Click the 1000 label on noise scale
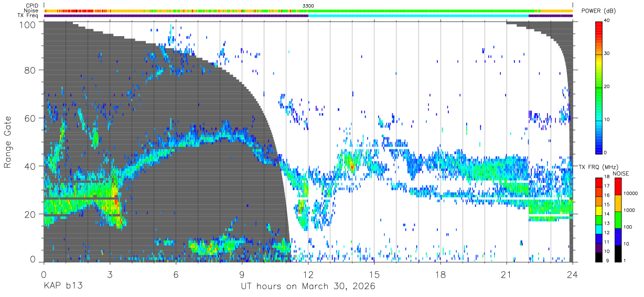This screenshot has width=644, height=297. coord(629,211)
